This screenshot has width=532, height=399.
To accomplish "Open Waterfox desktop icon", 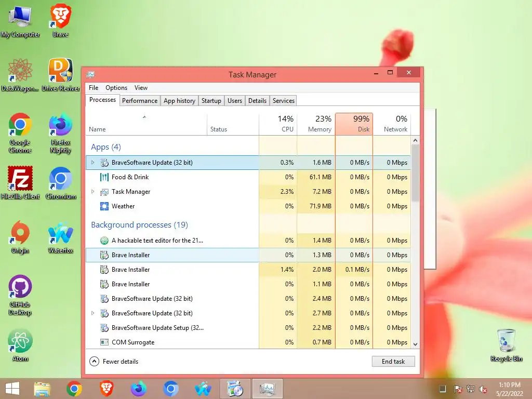I will [x=60, y=237].
